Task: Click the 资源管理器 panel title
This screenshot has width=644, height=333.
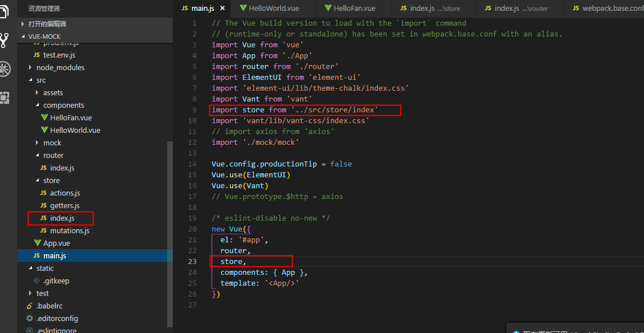Action: click(44, 8)
